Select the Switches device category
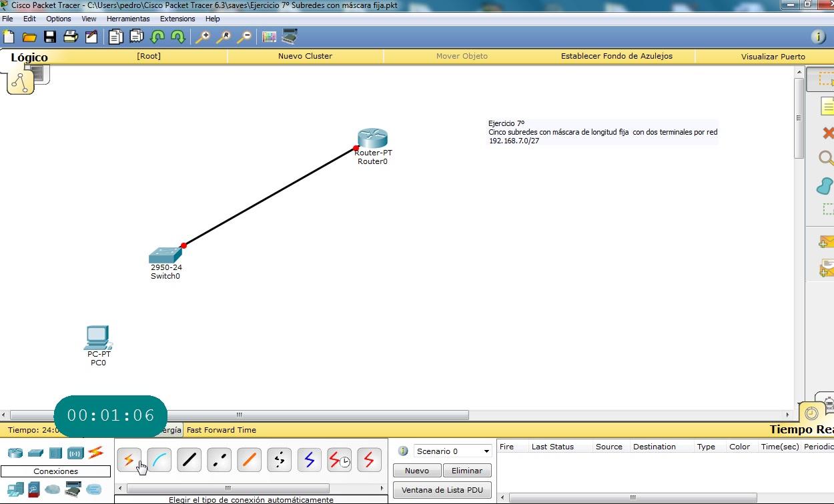834x504 pixels. coord(35,453)
